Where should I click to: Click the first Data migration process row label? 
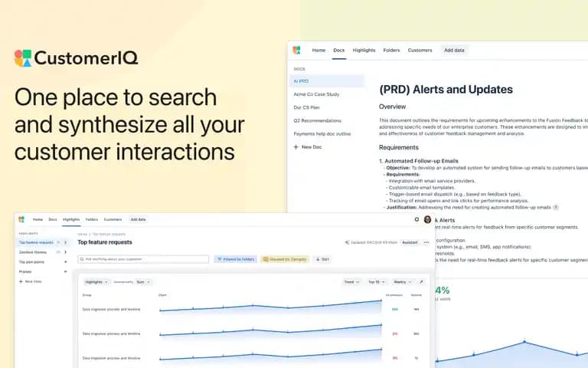[x=111, y=310]
